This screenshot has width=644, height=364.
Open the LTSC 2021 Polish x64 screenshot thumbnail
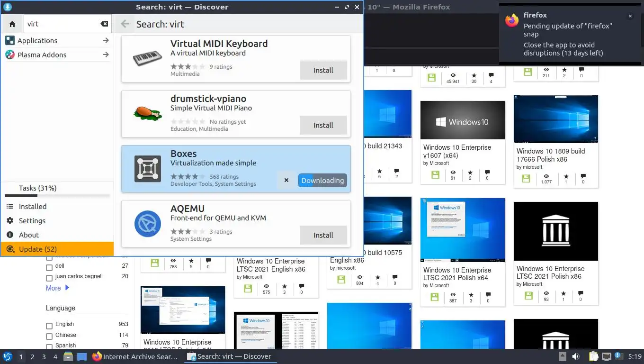pos(463,230)
